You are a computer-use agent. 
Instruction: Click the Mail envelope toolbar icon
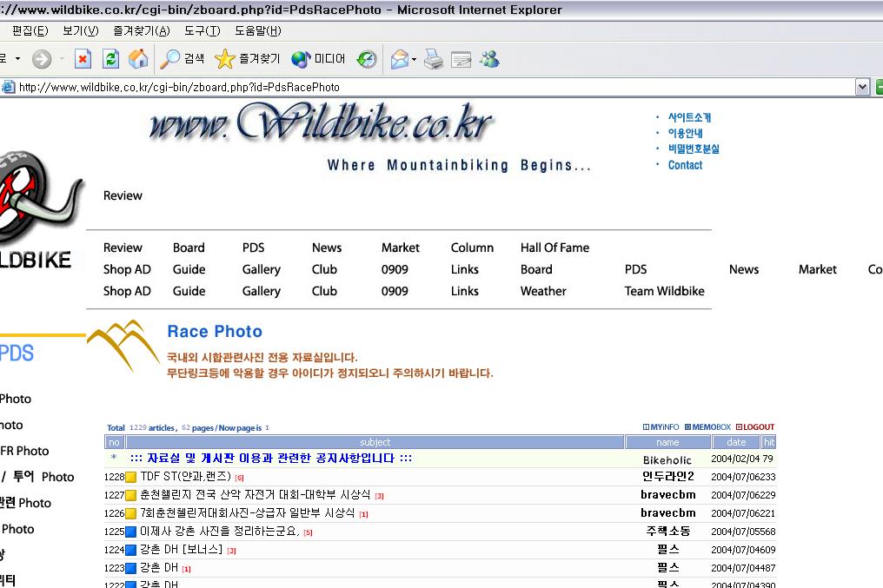[399, 59]
